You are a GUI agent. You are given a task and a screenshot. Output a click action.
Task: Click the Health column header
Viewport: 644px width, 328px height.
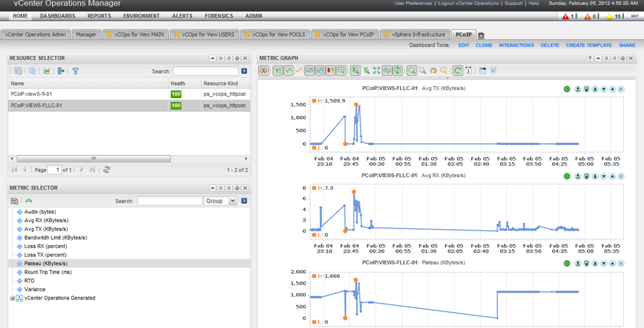click(x=184, y=84)
